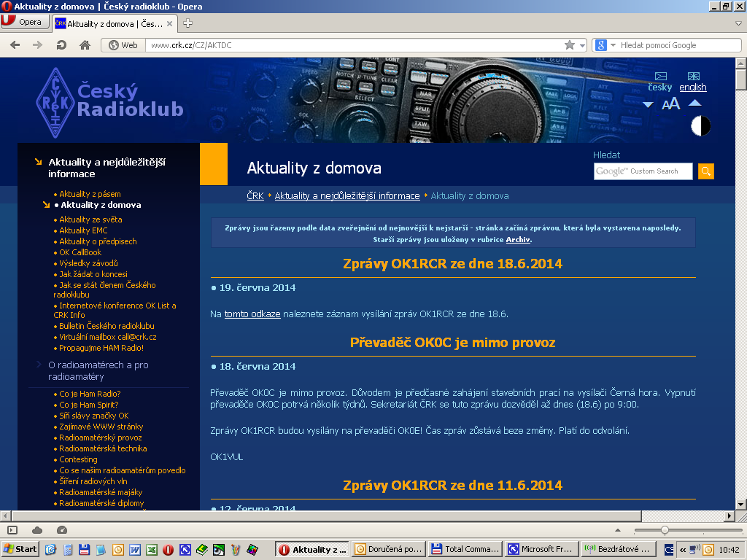Toggle the high contrast half-circle icon
Screen dimensions: 747x560
pos(700,126)
